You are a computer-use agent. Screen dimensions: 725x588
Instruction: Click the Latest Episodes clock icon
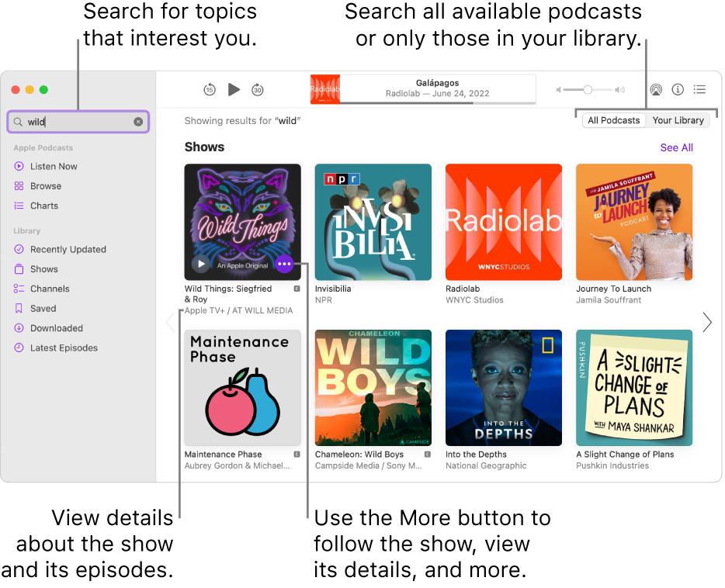pos(19,348)
